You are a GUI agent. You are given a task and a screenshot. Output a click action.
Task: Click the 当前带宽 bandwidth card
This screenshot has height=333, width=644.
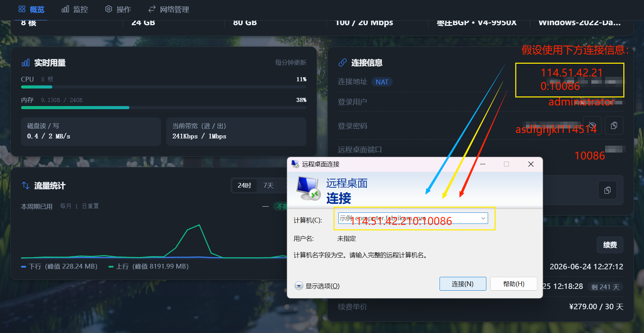236,132
